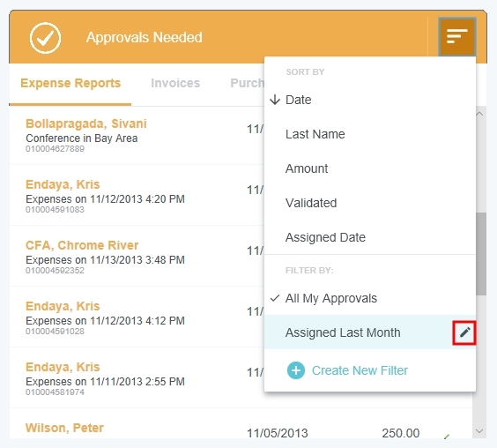Click the descending arrow beside Date
The image size is (497, 448).
click(275, 100)
